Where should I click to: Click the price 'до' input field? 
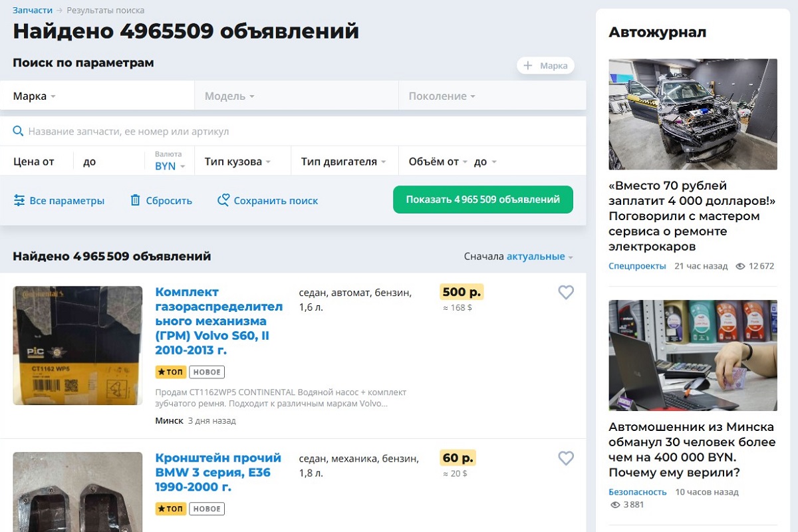click(110, 162)
